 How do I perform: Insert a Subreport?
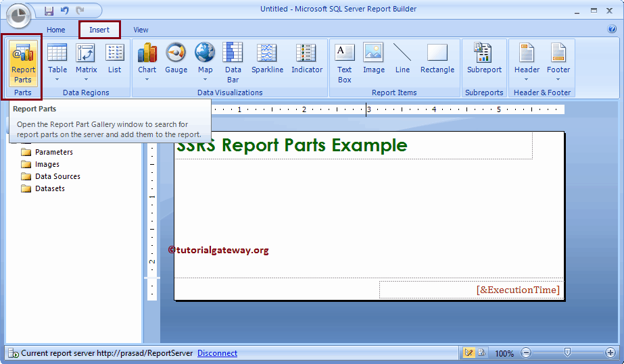coord(484,59)
